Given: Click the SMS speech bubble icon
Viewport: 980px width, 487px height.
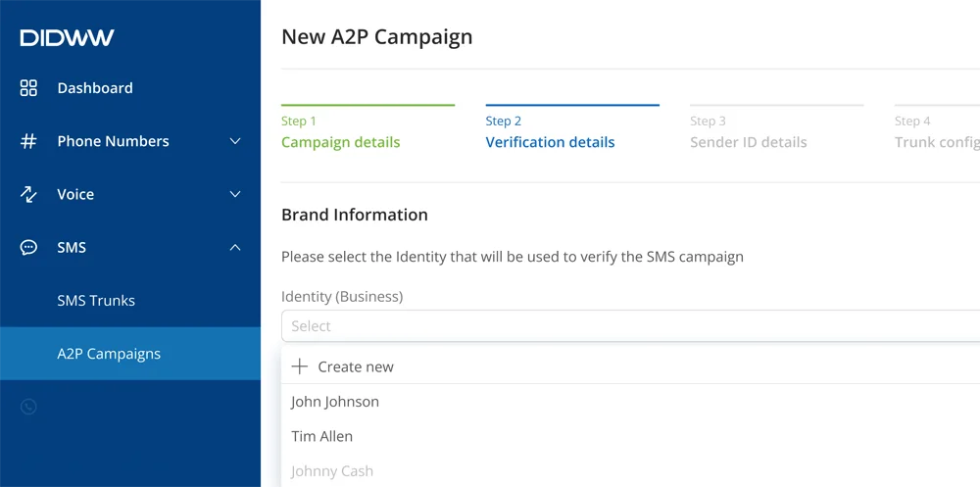Looking at the screenshot, I should [x=28, y=248].
